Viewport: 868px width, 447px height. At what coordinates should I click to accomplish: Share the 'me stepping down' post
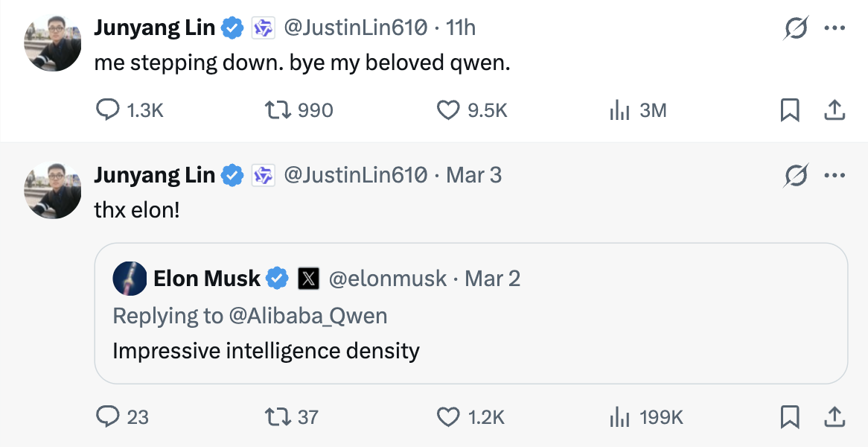click(x=835, y=110)
